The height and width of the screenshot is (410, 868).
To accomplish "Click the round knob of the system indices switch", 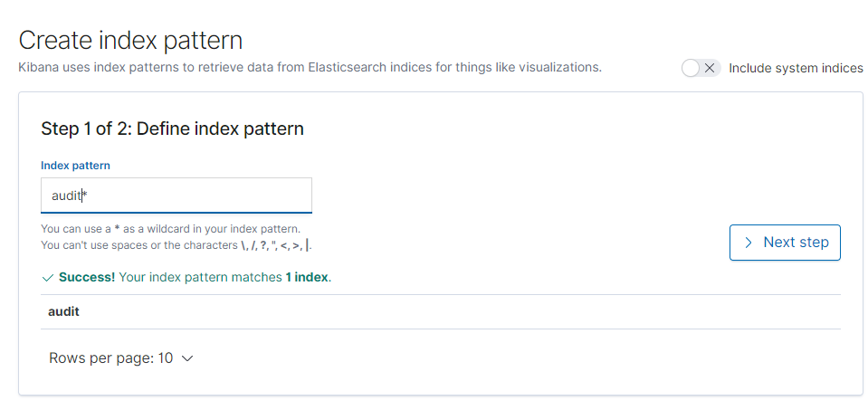I will point(691,68).
